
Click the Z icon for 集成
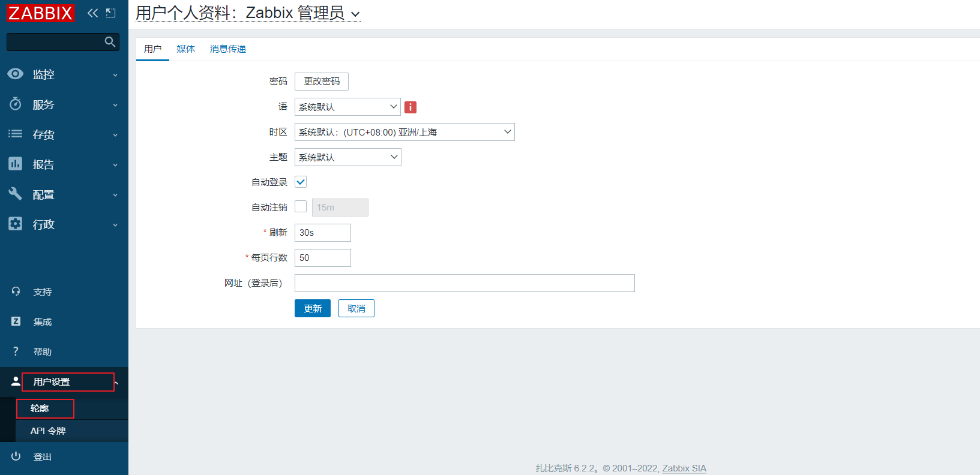click(x=16, y=321)
